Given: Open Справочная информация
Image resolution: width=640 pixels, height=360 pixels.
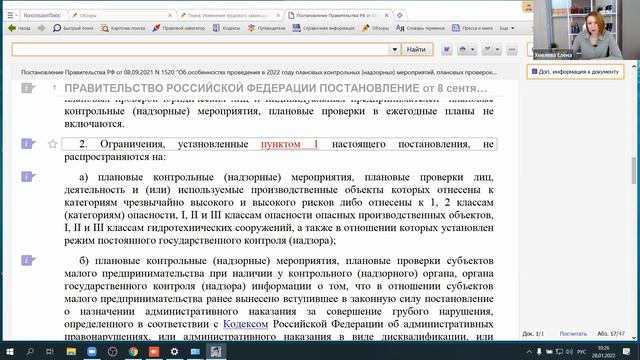Looking at the screenshot, I should pos(324,28).
